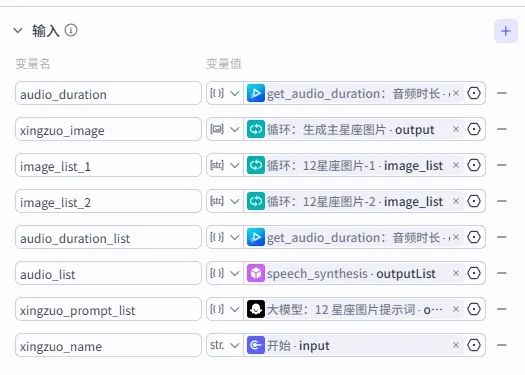The height and width of the screenshot is (375, 525).
Task: Click the 大模型 node icon
Action: 256,309
